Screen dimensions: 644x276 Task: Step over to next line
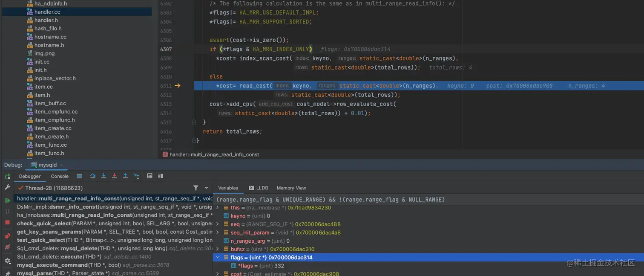click(x=93, y=176)
